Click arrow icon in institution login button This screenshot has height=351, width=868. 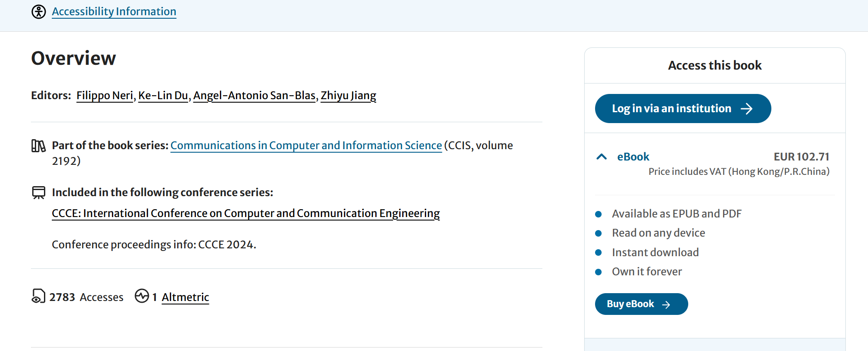coord(747,109)
